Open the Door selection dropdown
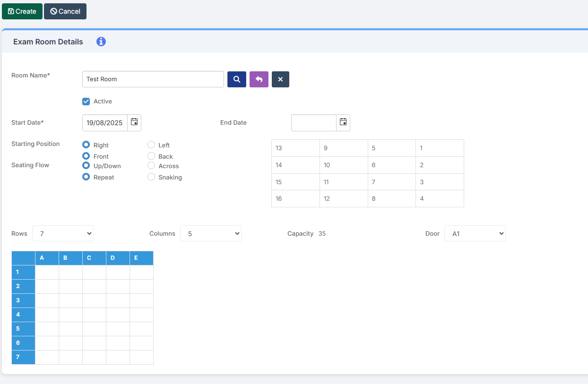 point(475,233)
